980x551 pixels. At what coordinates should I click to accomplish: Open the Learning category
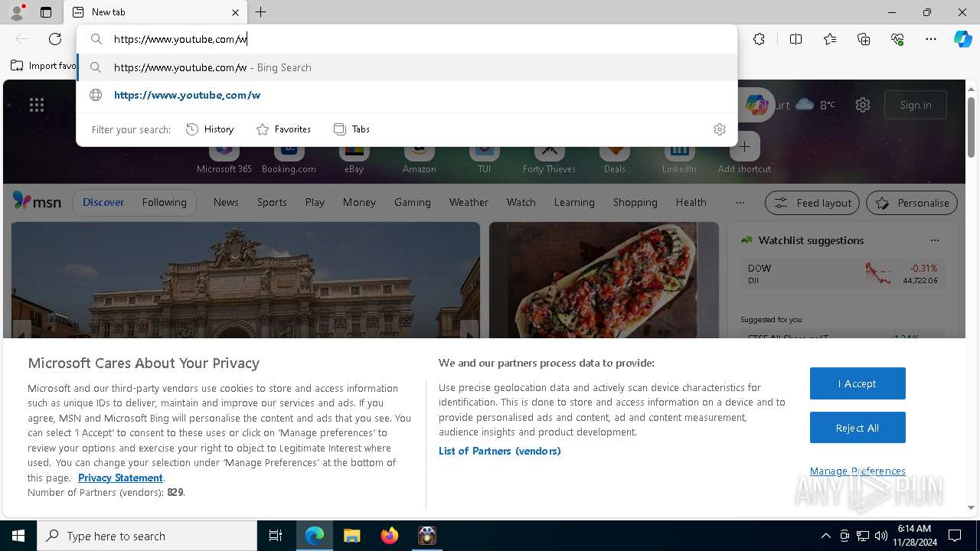click(574, 202)
